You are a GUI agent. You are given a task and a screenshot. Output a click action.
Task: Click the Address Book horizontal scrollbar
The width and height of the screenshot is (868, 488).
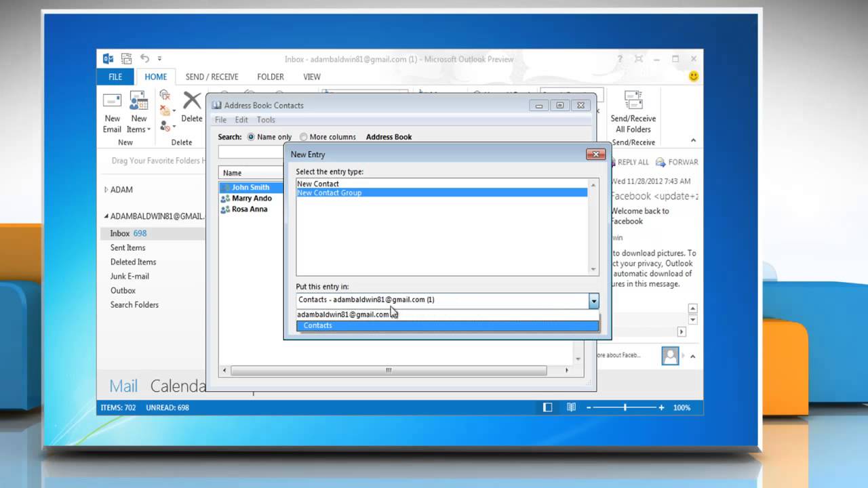click(389, 371)
